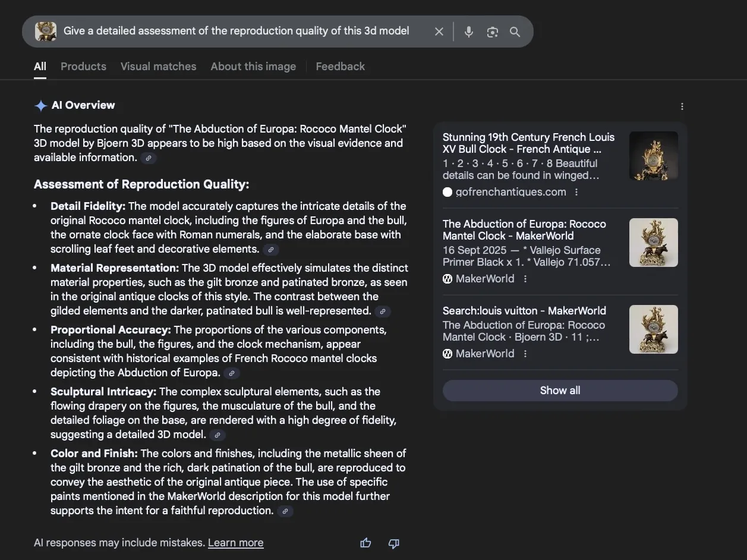The width and height of the screenshot is (747, 560).
Task: Click the AI Overview title text
Action: pos(83,105)
